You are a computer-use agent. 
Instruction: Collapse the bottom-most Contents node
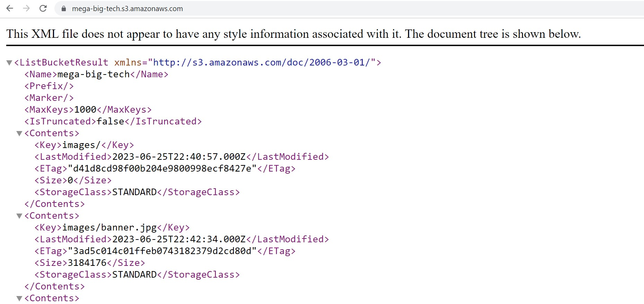[19, 298]
